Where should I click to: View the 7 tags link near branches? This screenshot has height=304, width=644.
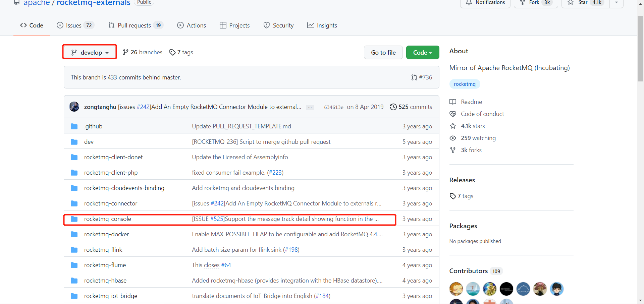click(x=181, y=52)
